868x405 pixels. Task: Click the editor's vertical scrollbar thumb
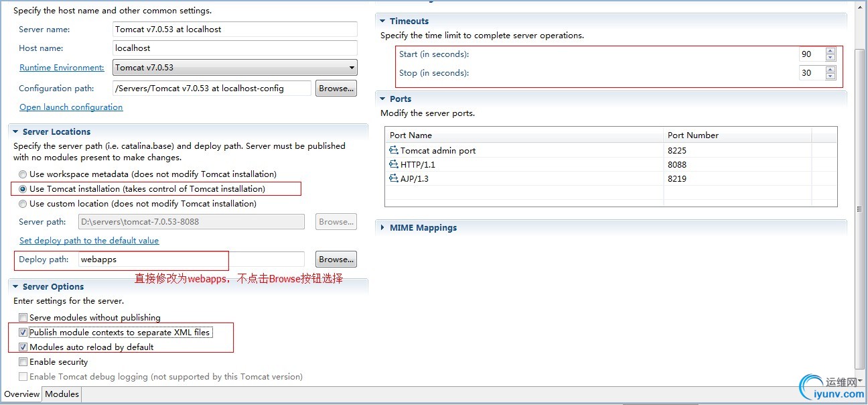[x=861, y=208]
